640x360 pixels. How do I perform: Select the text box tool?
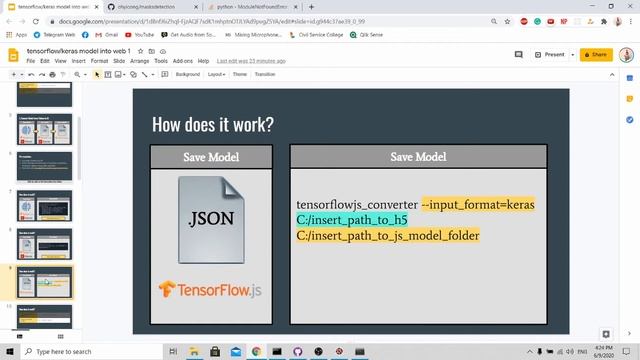[108, 74]
